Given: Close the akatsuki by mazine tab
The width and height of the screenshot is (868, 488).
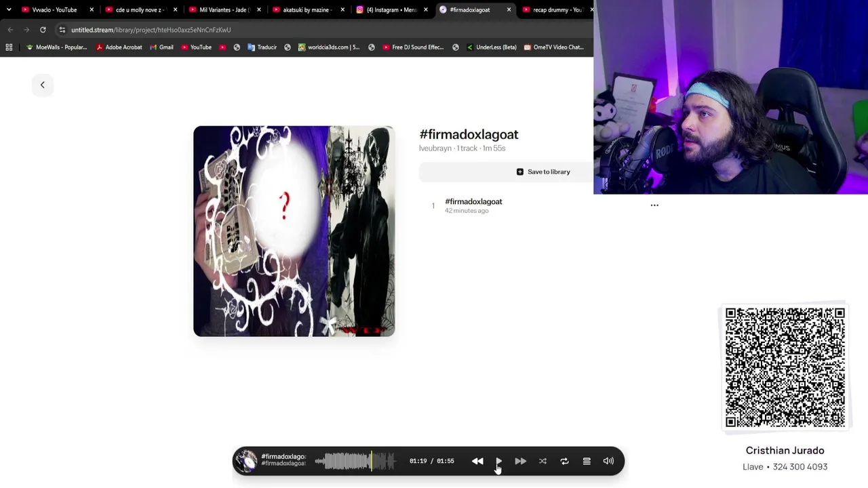Looking at the screenshot, I should pyautogui.click(x=342, y=9).
